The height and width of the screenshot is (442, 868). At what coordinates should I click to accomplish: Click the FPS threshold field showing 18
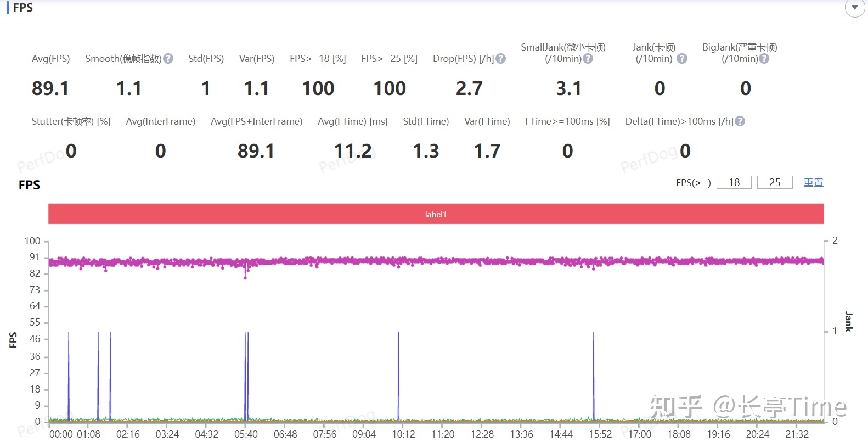point(734,182)
